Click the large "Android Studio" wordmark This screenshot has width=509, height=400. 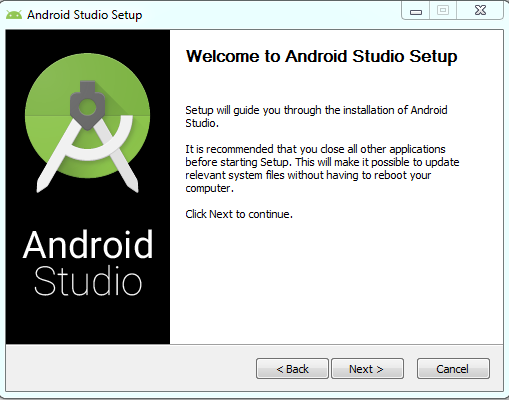click(x=88, y=263)
